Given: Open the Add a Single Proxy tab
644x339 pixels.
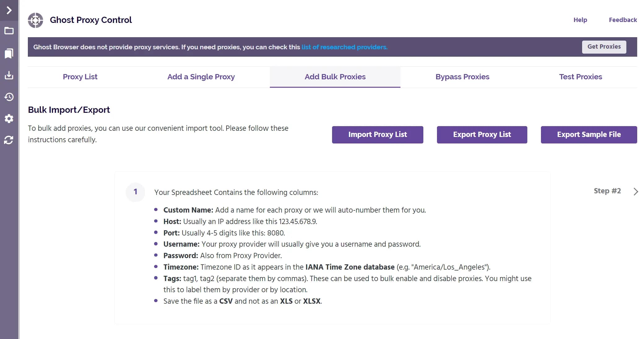Looking at the screenshot, I should 201,77.
